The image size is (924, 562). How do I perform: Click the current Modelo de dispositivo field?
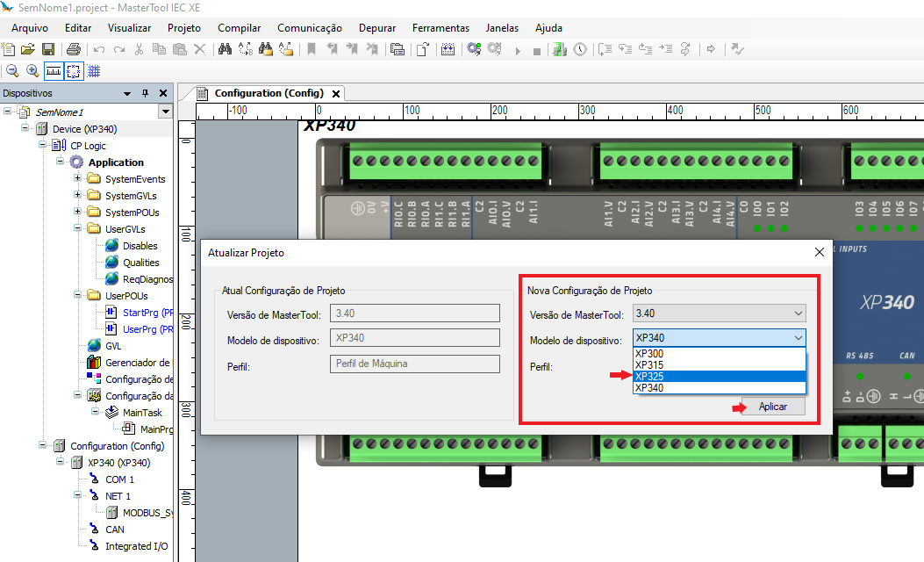tap(415, 338)
